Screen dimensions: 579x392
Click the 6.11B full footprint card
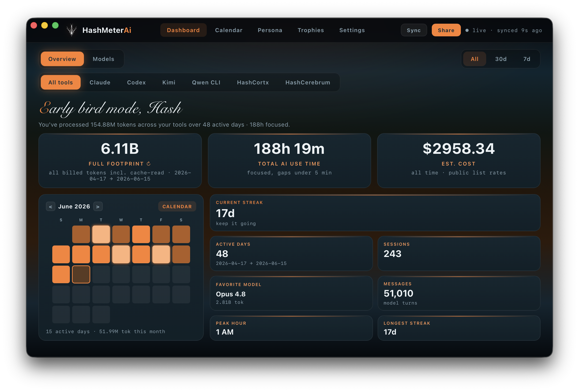point(120,161)
